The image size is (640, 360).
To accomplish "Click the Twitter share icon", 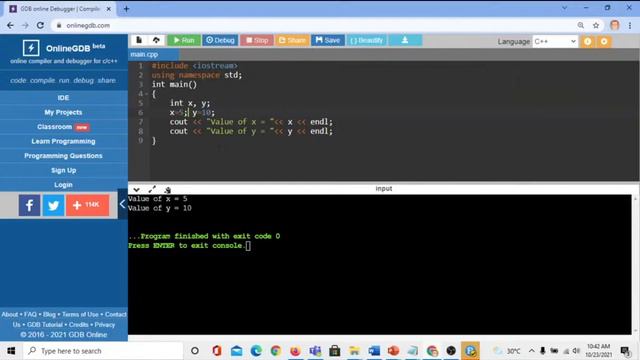I will (x=53, y=205).
